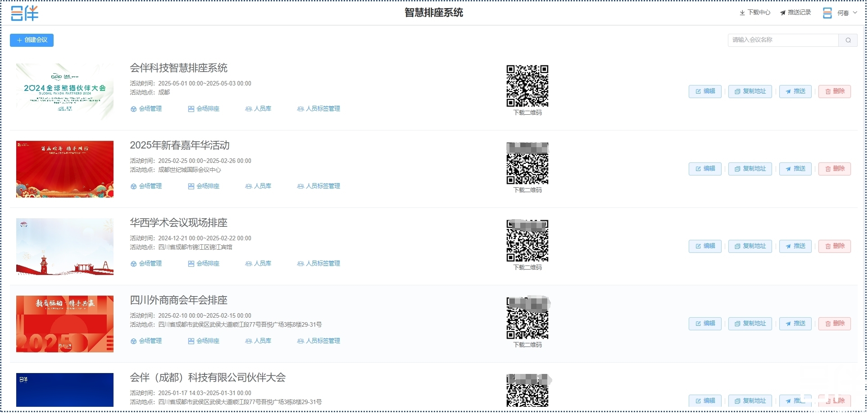
Task: Push the 2025年新春嘉年华活动 meeting
Action: (x=795, y=169)
